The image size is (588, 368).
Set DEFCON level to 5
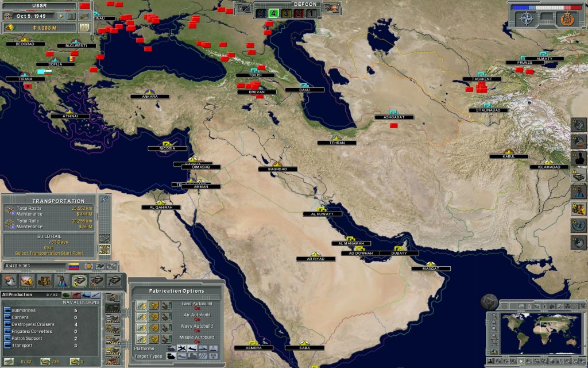(x=261, y=14)
